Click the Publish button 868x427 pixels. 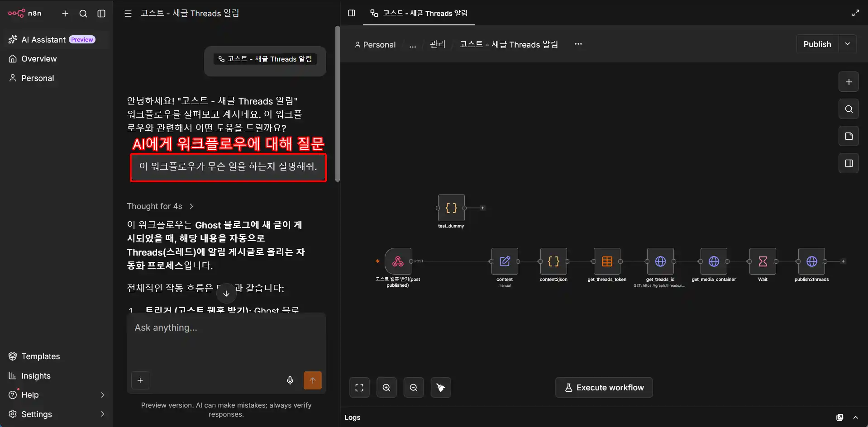click(817, 44)
